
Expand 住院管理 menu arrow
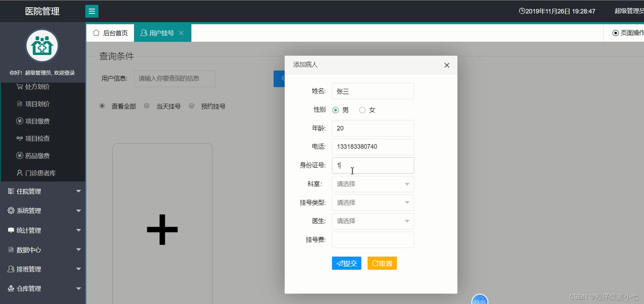[79, 191]
